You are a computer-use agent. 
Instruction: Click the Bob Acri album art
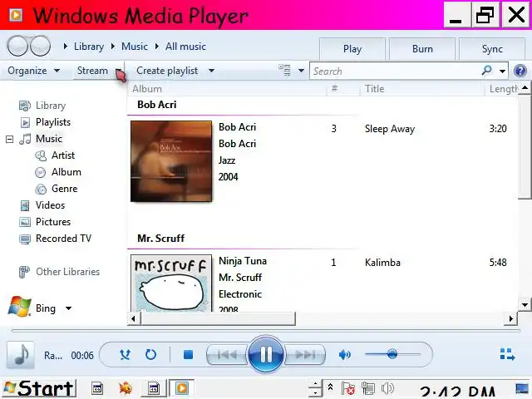[171, 161]
